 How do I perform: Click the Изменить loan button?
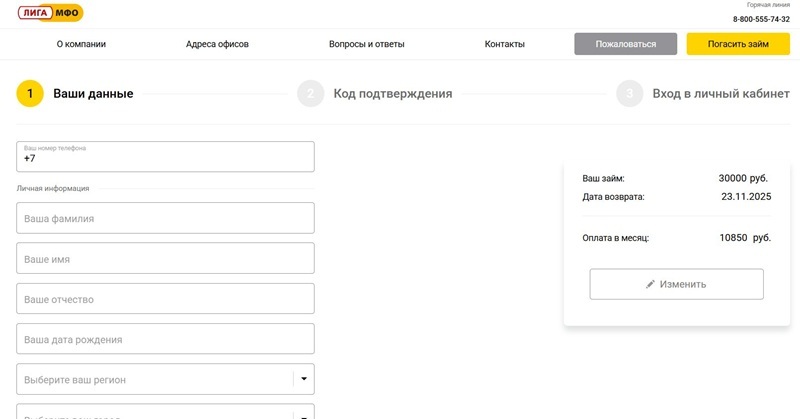tap(677, 284)
